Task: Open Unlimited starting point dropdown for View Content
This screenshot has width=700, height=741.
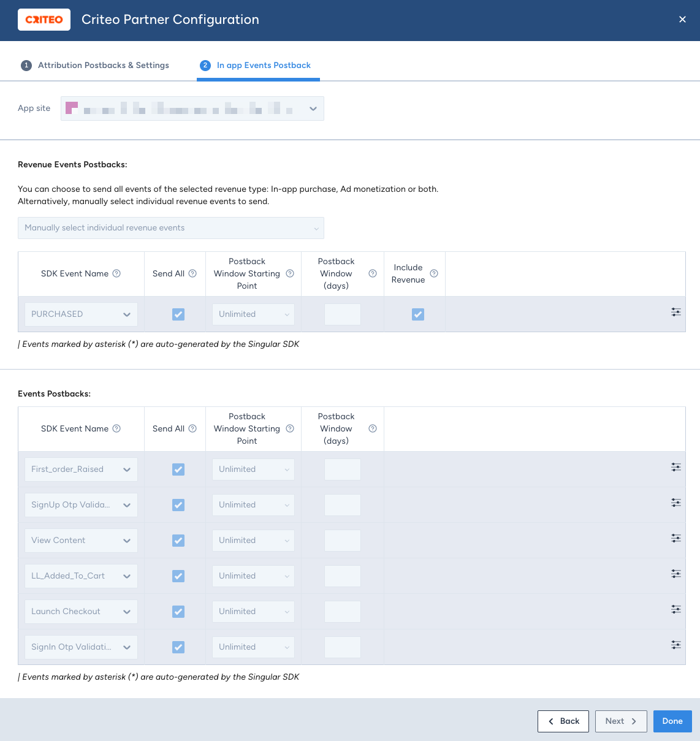Action: point(253,541)
